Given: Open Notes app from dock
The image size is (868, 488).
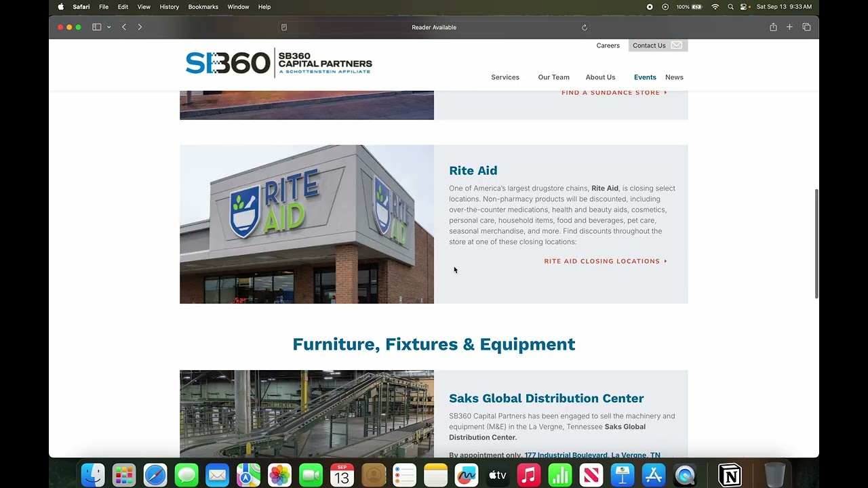Looking at the screenshot, I should tap(435, 475).
